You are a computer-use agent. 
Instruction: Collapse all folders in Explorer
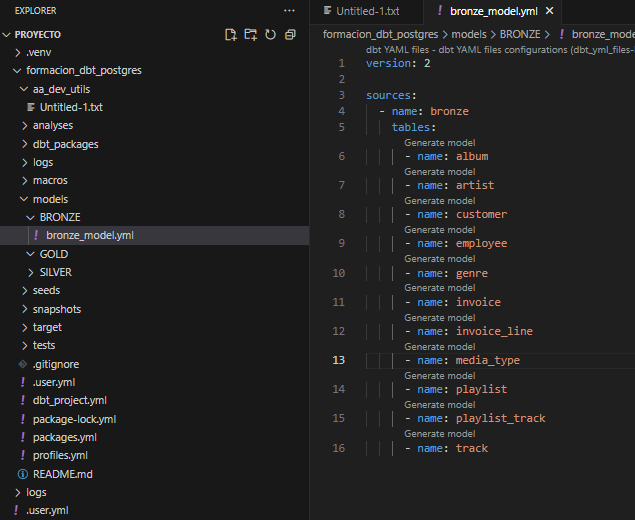point(290,34)
